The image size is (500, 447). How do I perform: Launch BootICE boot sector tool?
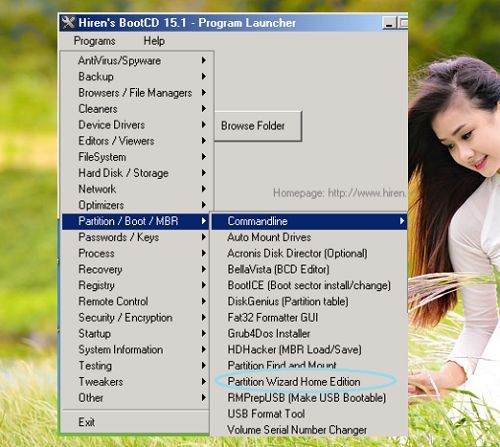[x=309, y=285]
